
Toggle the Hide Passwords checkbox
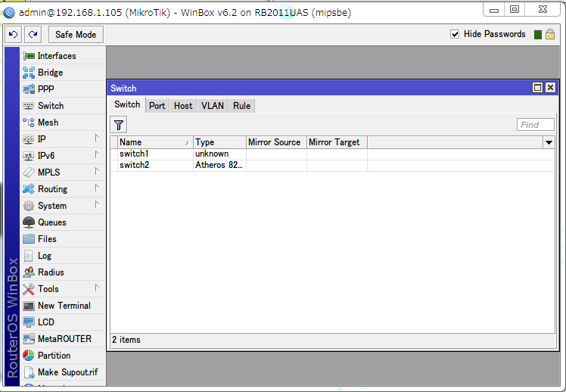pos(455,34)
